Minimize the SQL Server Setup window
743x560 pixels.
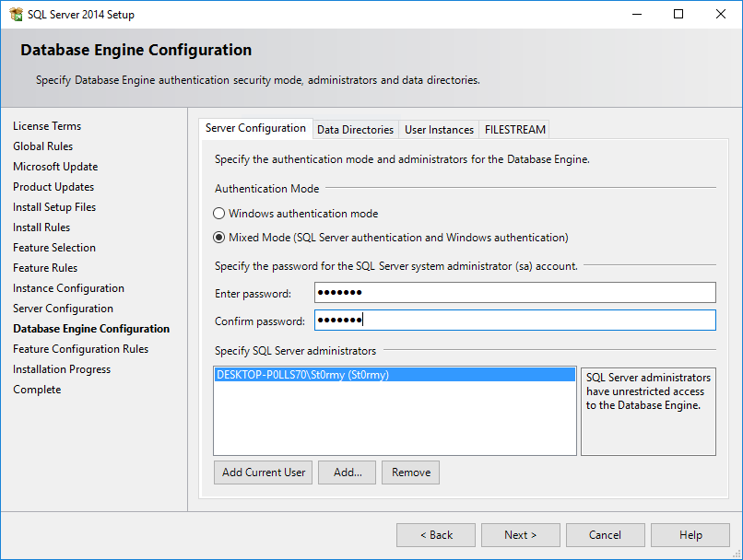click(x=637, y=14)
